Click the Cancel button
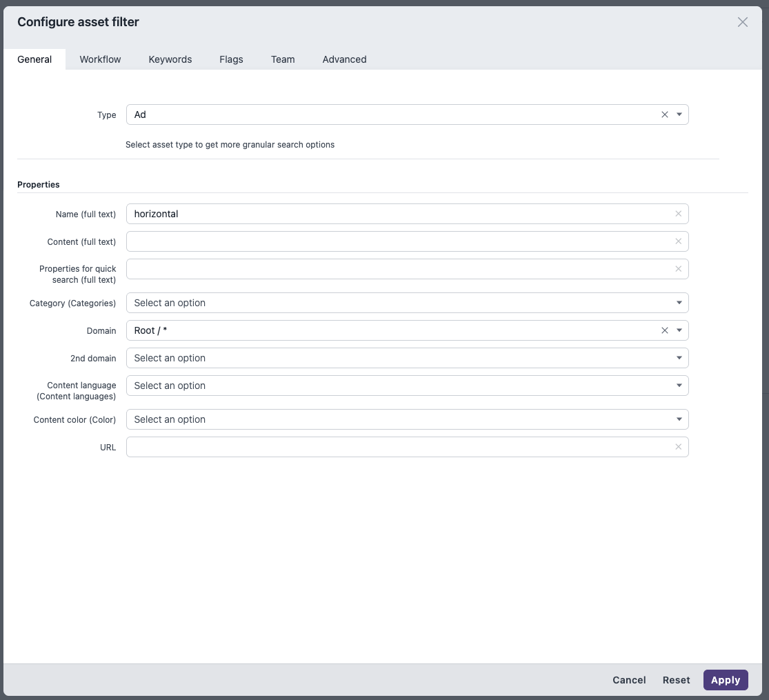Viewport: 769px width, 700px height. click(629, 680)
